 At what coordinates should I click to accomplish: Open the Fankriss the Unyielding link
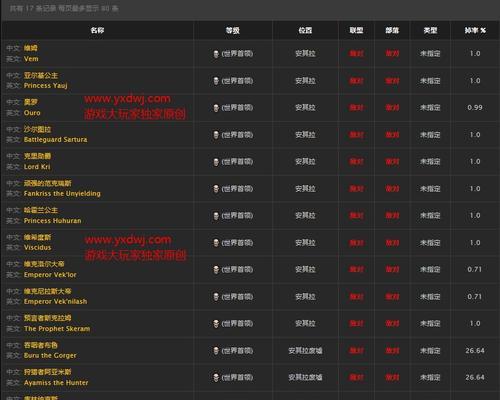point(62,193)
